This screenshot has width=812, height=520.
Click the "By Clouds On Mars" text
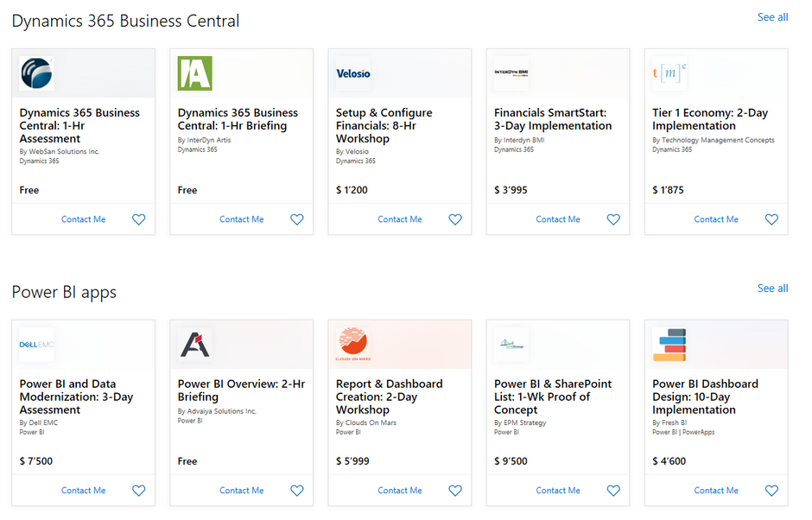point(366,422)
